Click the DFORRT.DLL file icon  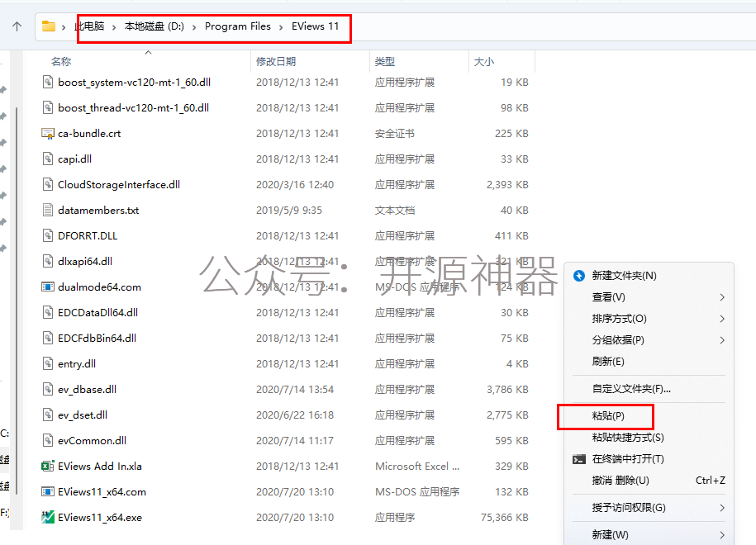(x=48, y=235)
